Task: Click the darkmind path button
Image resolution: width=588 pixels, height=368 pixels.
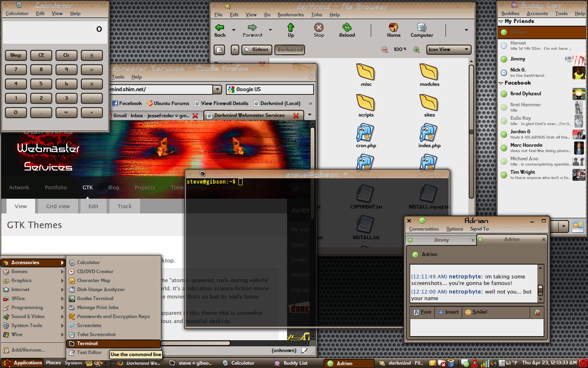Action: [x=290, y=50]
